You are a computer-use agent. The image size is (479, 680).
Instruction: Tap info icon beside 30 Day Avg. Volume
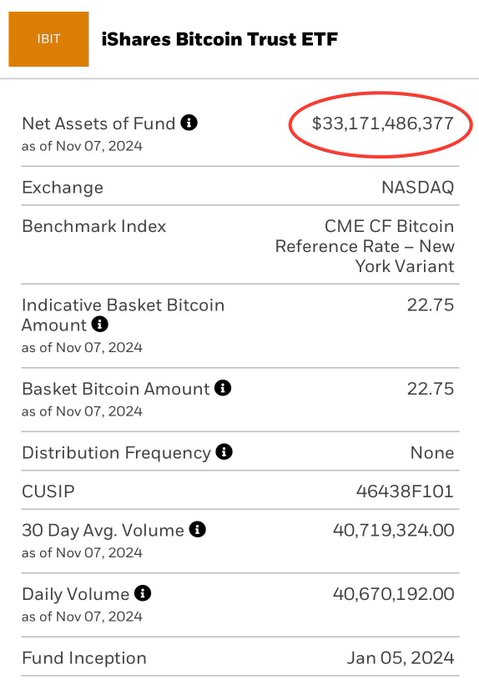[197, 529]
